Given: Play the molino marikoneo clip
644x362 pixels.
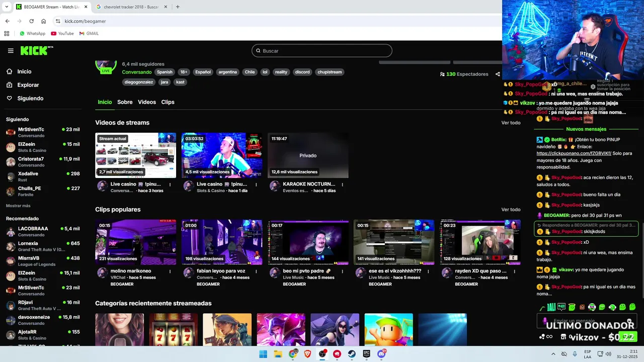Looking at the screenshot, I should pos(136,242).
